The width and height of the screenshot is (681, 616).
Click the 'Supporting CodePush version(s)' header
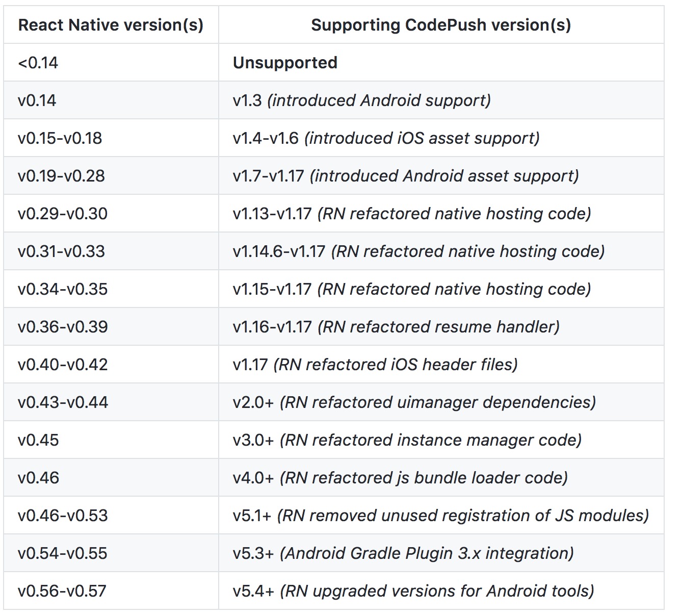click(441, 24)
